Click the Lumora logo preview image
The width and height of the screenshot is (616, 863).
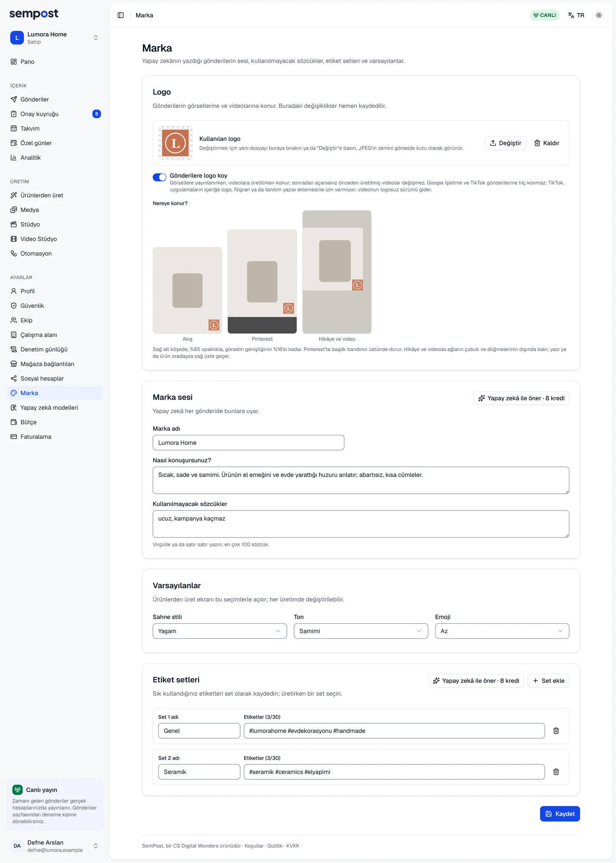[175, 143]
